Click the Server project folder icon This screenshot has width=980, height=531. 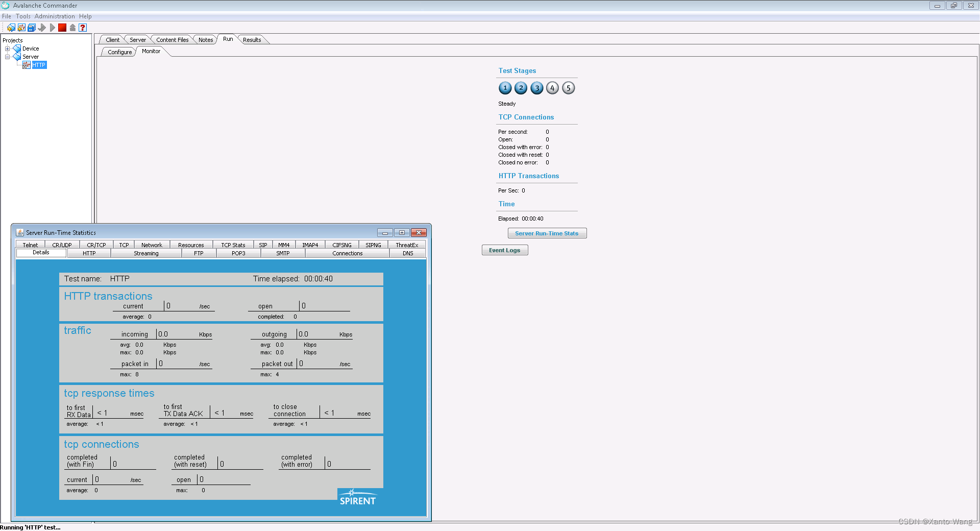(17, 57)
